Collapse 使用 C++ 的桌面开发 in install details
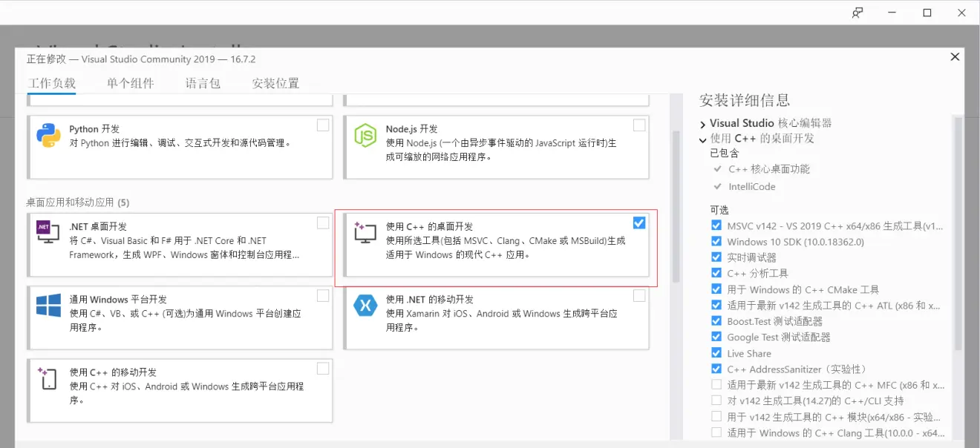This screenshot has width=980, height=448. point(702,139)
